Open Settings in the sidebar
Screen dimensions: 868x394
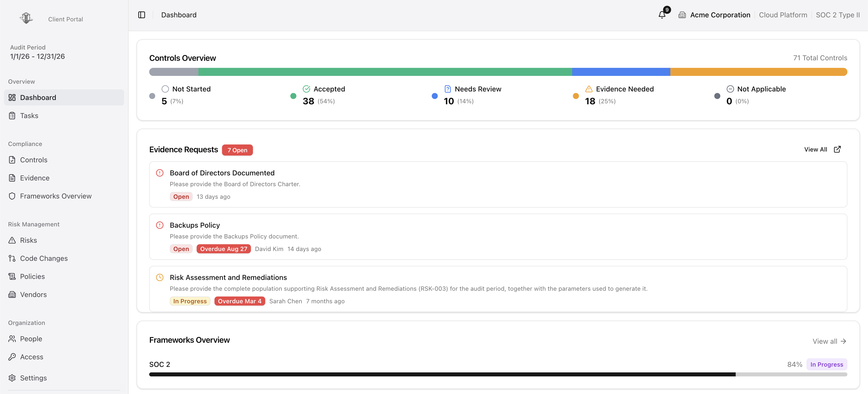64,378
